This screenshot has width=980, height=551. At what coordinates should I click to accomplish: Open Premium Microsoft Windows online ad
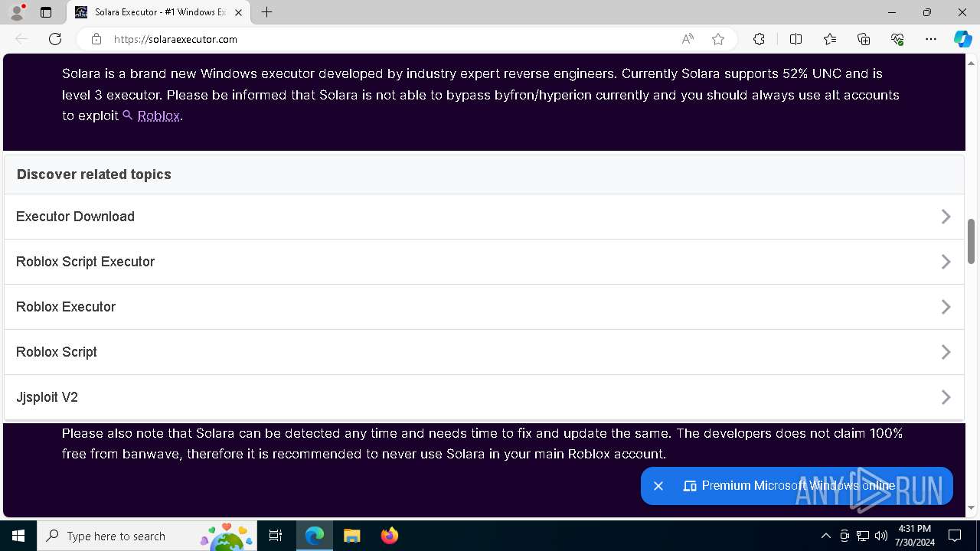(x=798, y=486)
